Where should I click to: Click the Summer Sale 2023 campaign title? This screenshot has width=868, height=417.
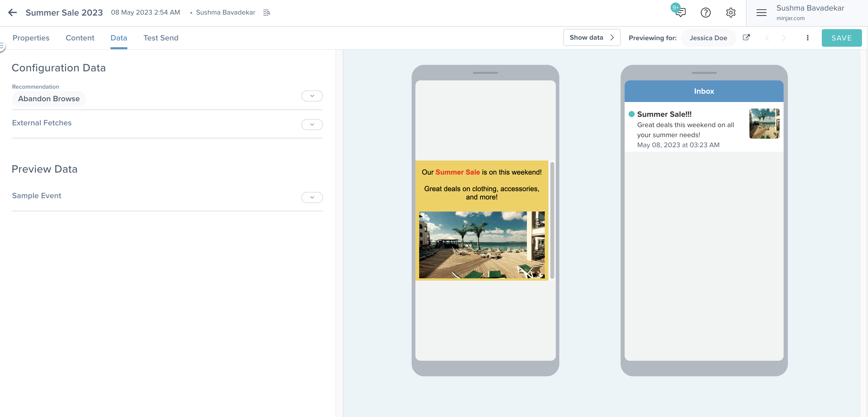point(64,13)
